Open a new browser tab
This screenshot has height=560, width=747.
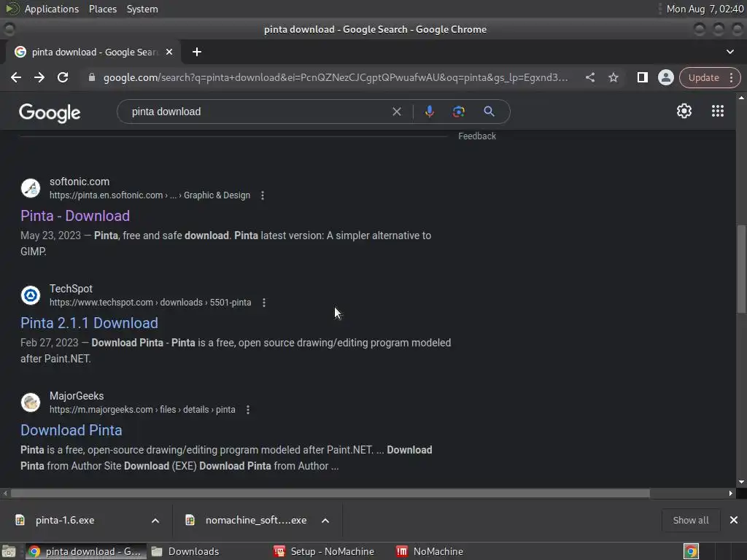click(197, 52)
